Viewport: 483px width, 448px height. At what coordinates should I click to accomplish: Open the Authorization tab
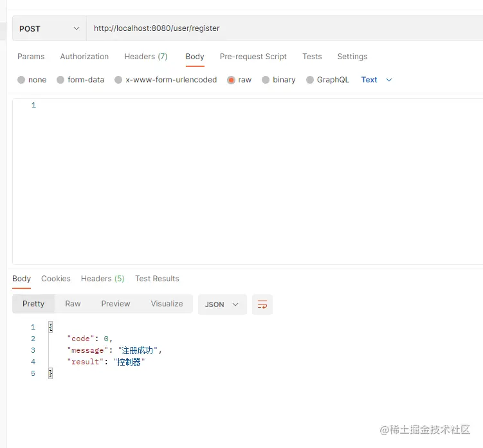tap(84, 57)
